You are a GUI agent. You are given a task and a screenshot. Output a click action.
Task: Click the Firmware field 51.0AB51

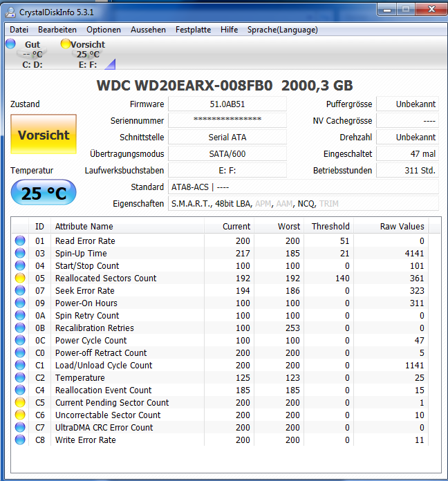(227, 104)
